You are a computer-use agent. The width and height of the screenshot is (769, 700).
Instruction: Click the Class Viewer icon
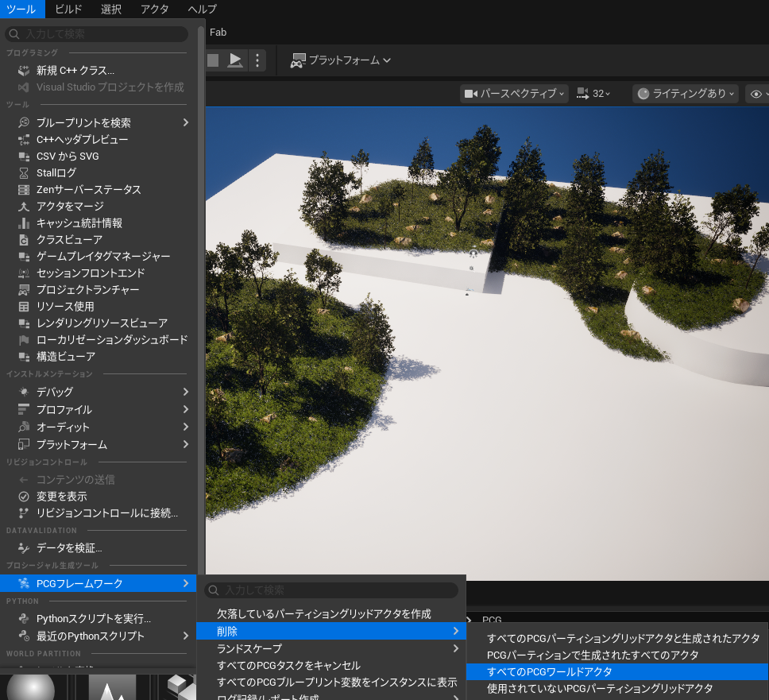tap(24, 239)
